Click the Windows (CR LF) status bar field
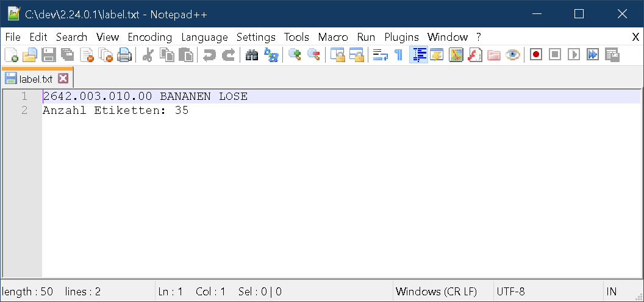Screen dimensions: 644x302 tap(436, 292)
